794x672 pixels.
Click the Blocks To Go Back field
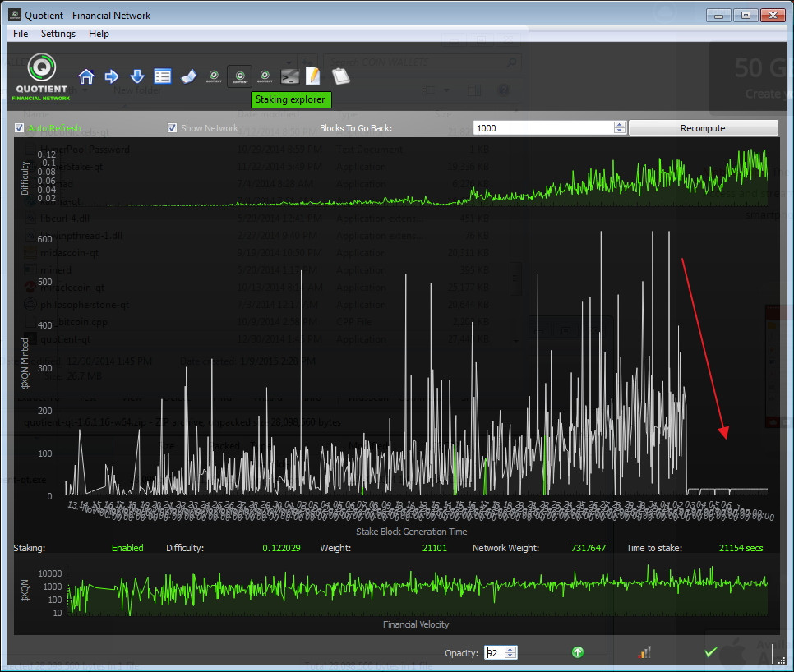(544, 128)
